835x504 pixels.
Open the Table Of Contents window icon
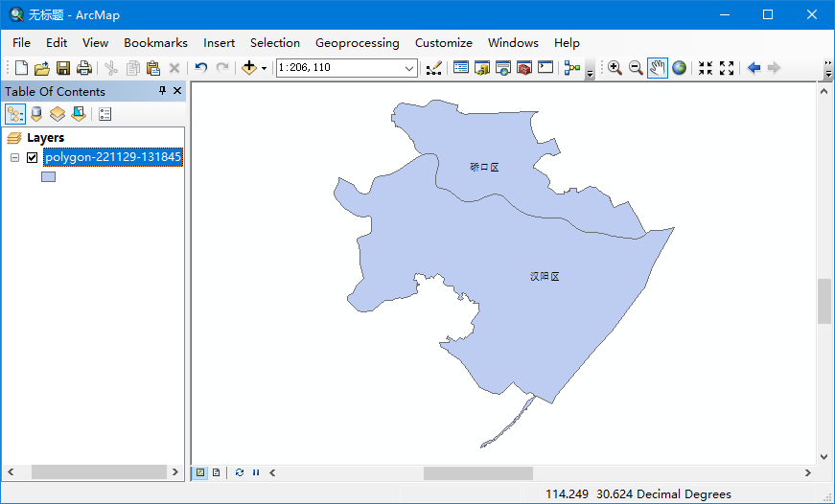tap(460, 68)
